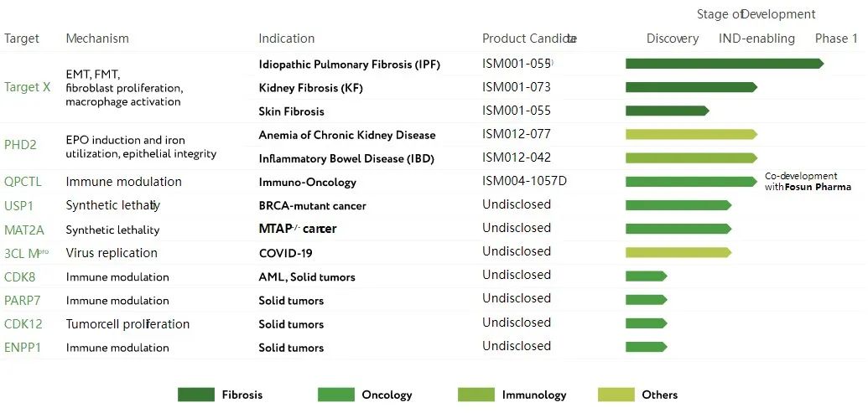This screenshot has height=413, width=868.
Task: Click the COVID-19 development progress bar
Action: coord(678,252)
